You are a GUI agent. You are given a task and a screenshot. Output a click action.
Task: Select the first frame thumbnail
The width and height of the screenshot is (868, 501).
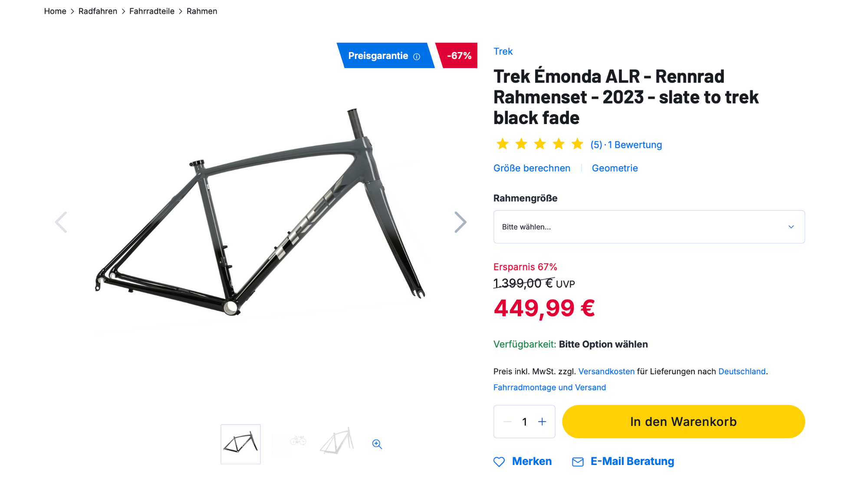point(240,444)
